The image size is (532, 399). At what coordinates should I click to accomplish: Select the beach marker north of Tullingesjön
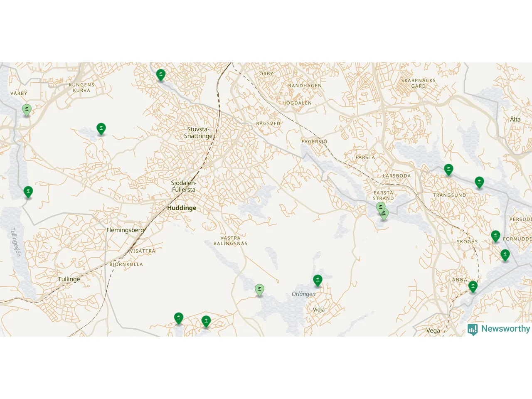tap(28, 192)
